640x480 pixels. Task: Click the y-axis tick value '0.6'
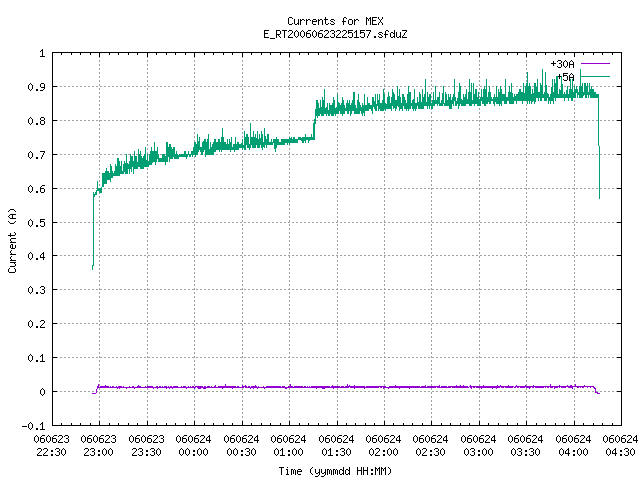pos(36,189)
